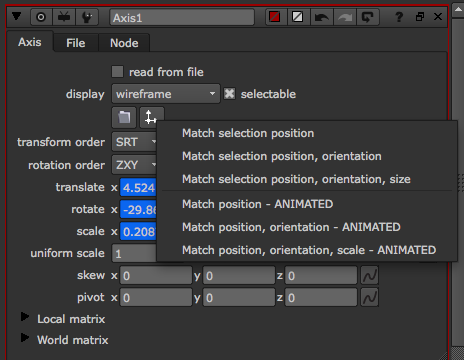Click the uniform scale field

[x=134, y=254]
